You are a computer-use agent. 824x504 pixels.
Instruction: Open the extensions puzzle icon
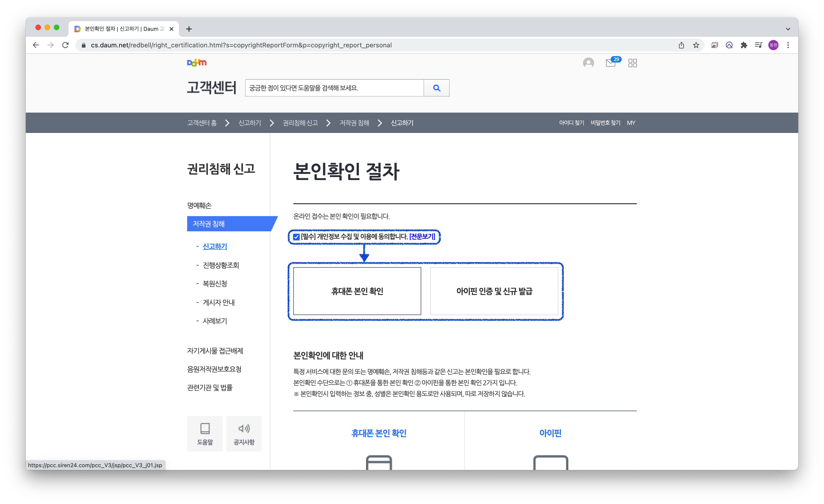click(744, 45)
